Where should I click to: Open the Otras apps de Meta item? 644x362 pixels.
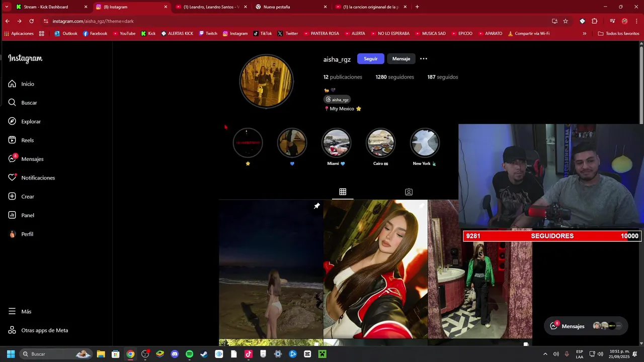[x=38, y=330]
